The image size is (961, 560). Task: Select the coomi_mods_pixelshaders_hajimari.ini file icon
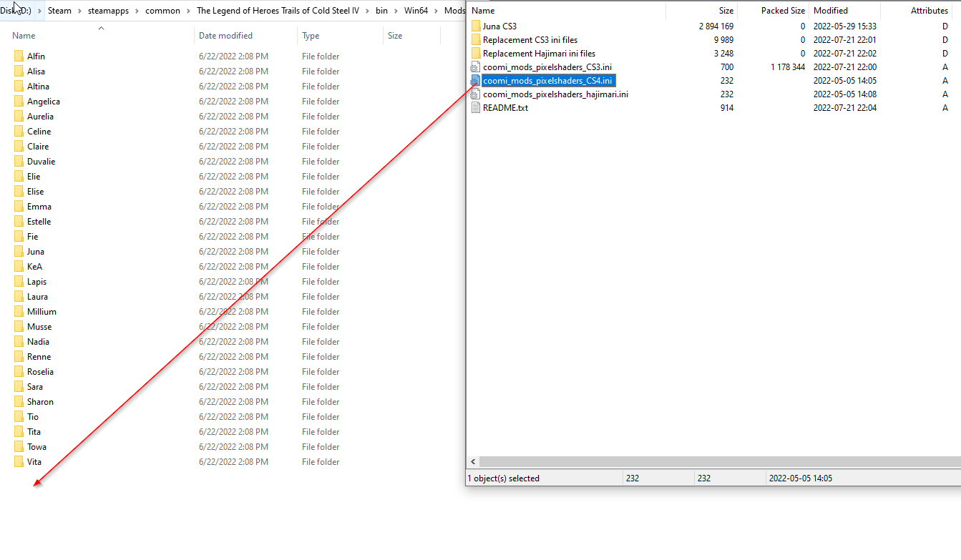point(476,94)
